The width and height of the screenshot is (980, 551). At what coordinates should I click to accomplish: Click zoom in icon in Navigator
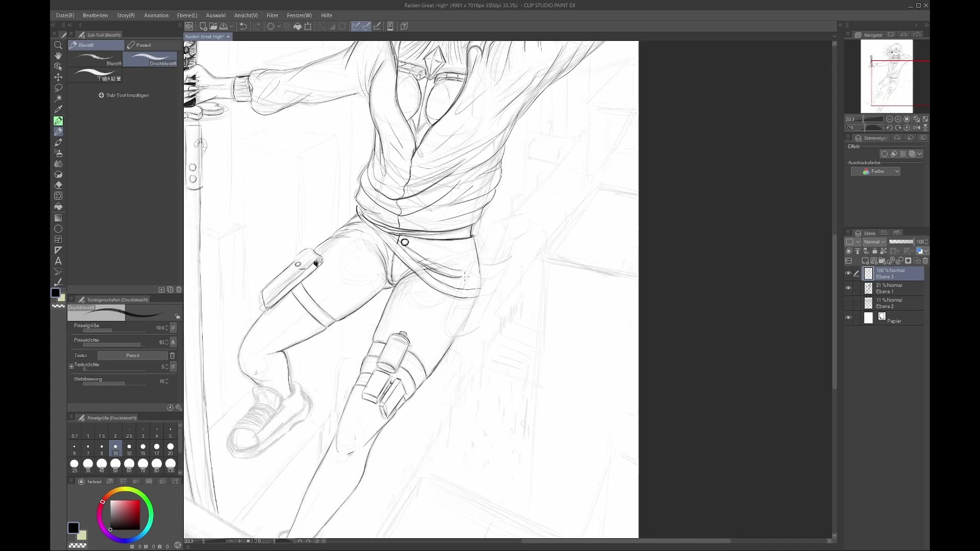(898, 119)
